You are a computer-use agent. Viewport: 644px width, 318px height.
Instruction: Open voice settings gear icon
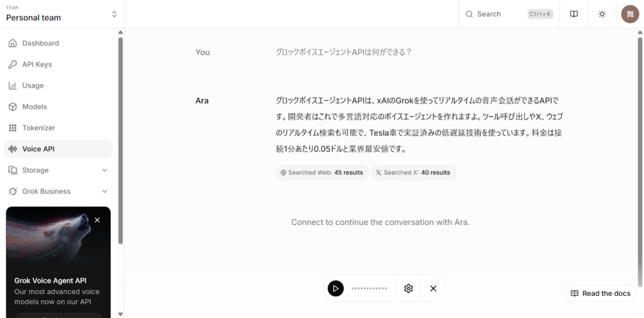coord(408,288)
